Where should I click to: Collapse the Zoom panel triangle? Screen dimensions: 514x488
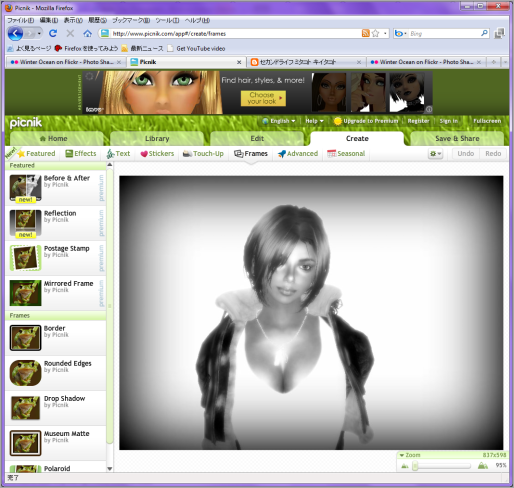[x=402, y=455]
